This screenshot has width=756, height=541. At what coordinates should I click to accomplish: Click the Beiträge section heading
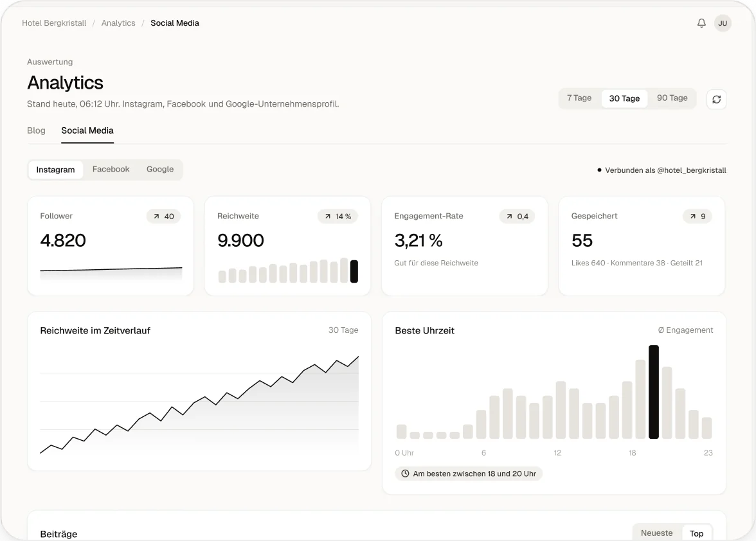tap(59, 534)
